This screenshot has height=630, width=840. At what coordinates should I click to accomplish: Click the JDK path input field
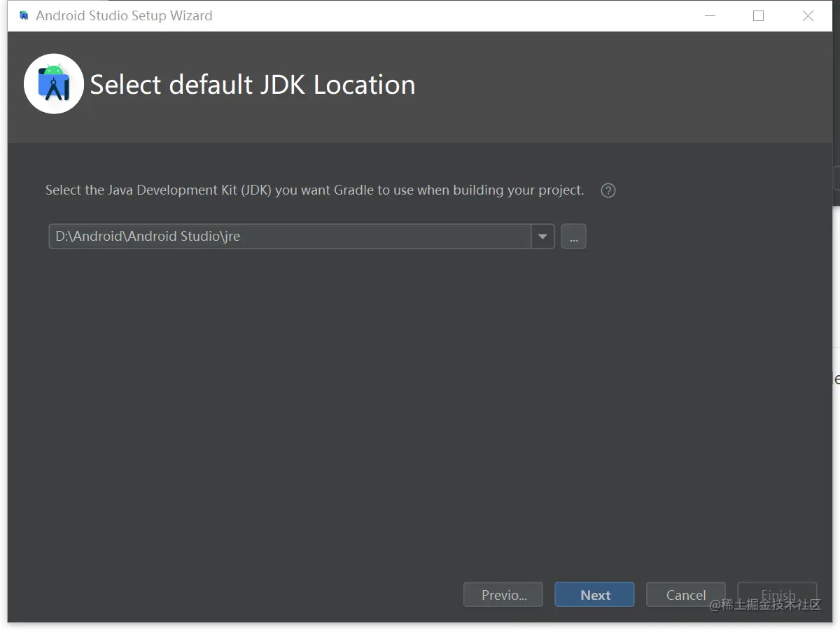tap(290, 237)
